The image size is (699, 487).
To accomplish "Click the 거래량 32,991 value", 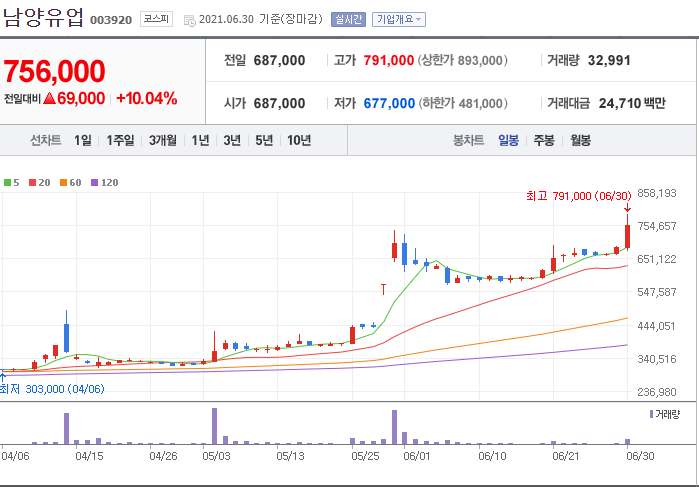I will (x=609, y=60).
